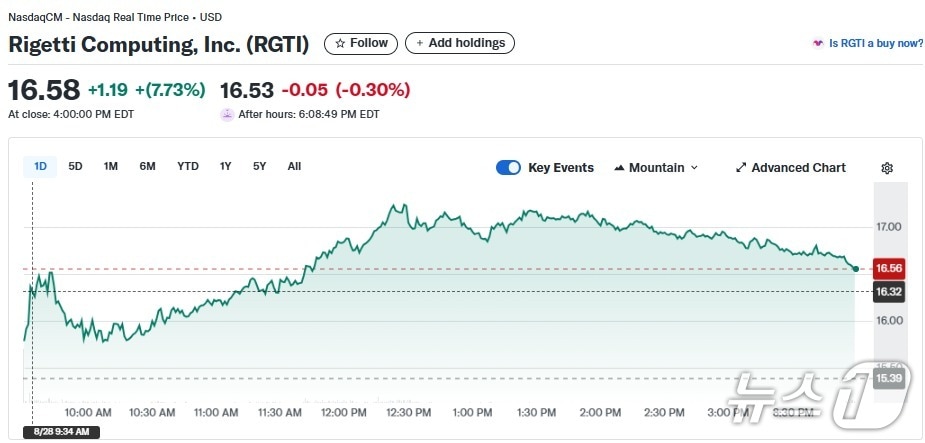This screenshot has height=443, width=925.
Task: Open the Mountain chart type dropdown
Action: click(656, 168)
